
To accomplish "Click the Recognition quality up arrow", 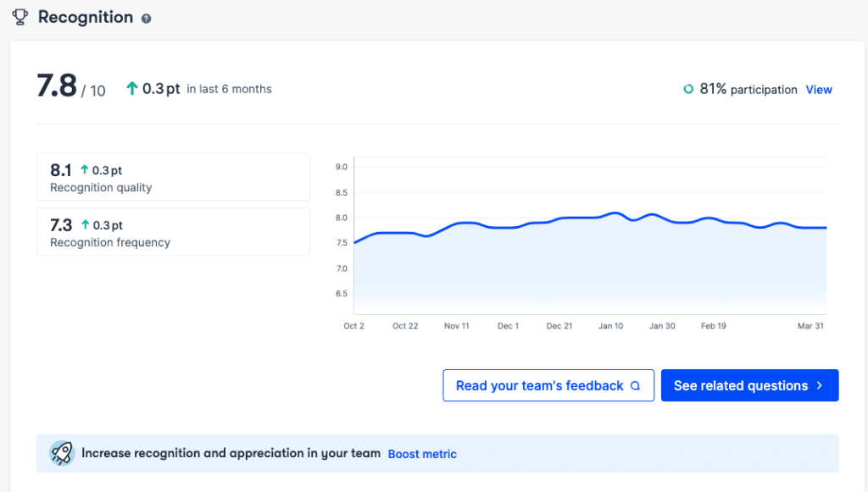I will click(x=85, y=170).
